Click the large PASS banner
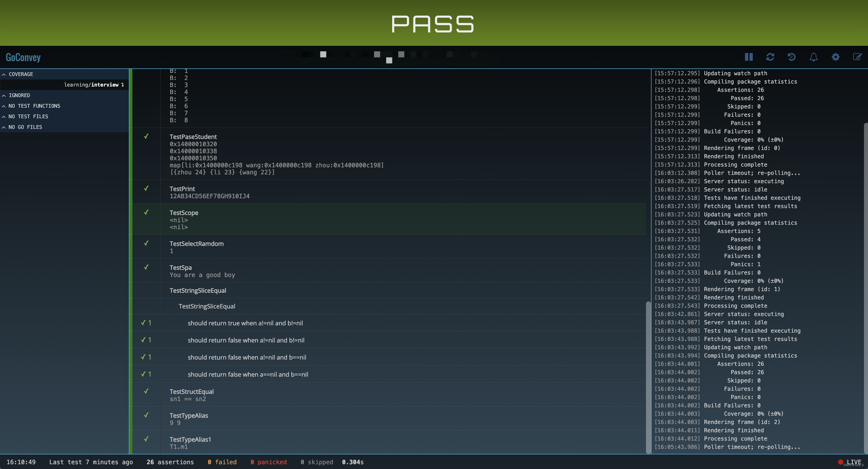This screenshot has width=868, height=469. 433,24
